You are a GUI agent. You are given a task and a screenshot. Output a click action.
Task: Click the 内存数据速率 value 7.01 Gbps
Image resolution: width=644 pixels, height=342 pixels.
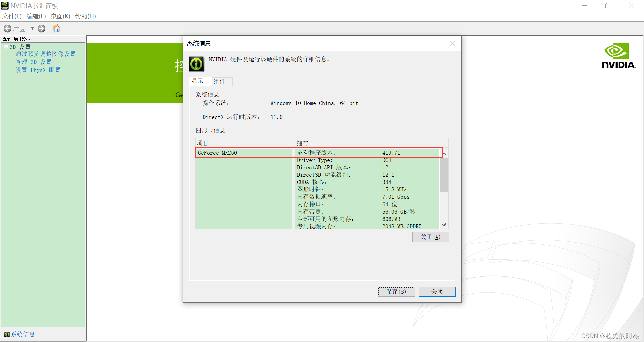(x=396, y=197)
